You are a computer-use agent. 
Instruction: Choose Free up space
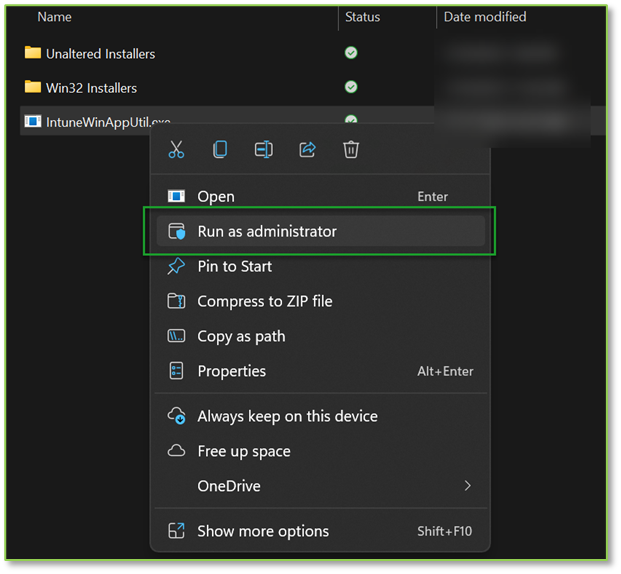coord(320,451)
